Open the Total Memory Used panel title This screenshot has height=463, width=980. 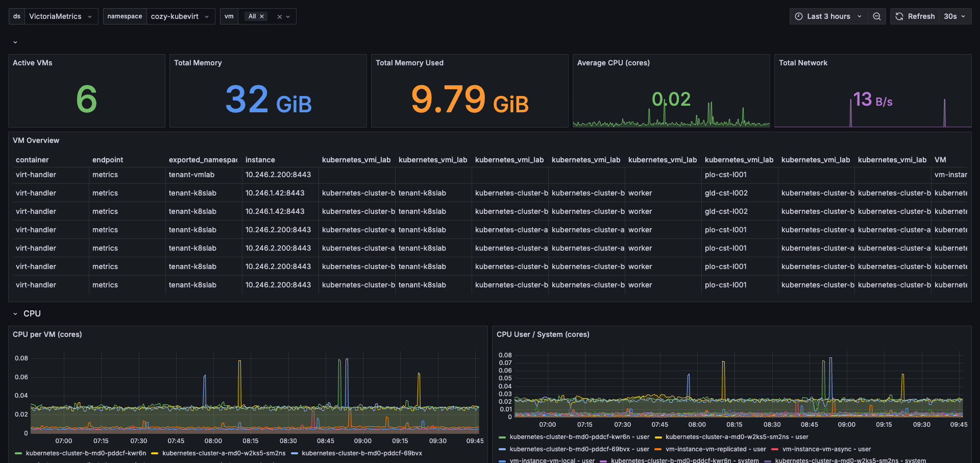pyautogui.click(x=409, y=63)
